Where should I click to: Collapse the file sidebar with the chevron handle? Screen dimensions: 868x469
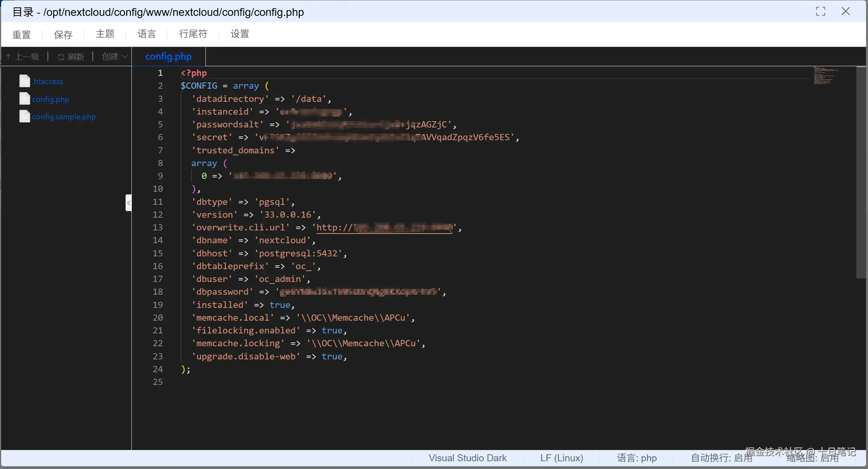coord(128,203)
